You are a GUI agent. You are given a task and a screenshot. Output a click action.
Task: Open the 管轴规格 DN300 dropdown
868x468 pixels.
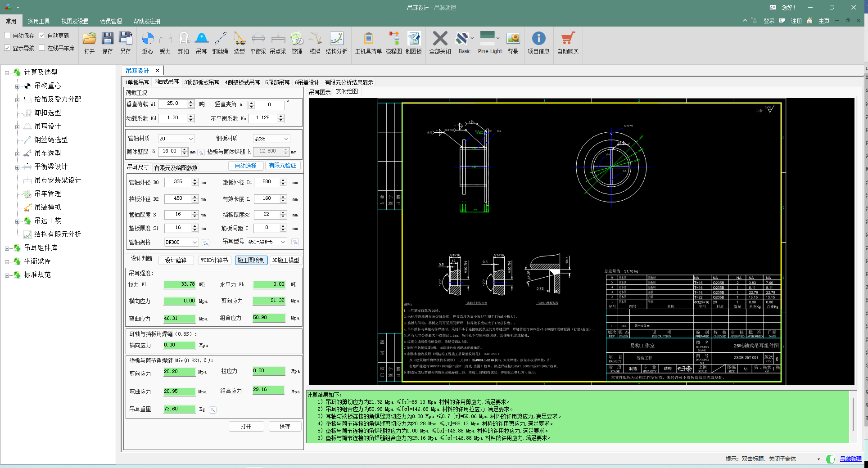click(195, 243)
